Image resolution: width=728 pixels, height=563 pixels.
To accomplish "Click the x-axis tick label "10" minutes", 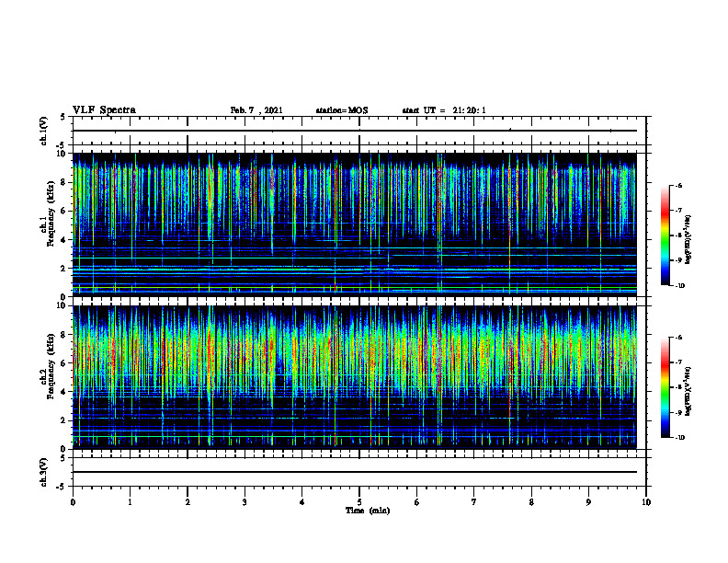I will click(646, 502).
